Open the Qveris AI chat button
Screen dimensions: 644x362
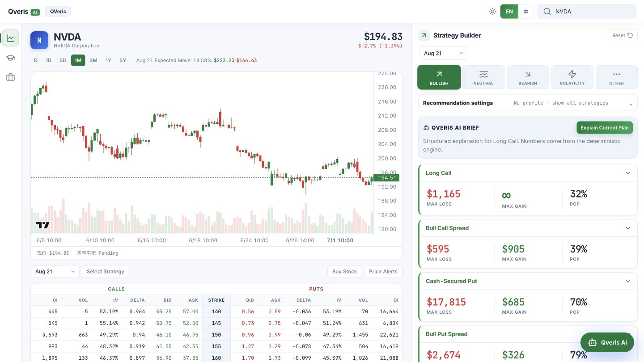(607, 343)
